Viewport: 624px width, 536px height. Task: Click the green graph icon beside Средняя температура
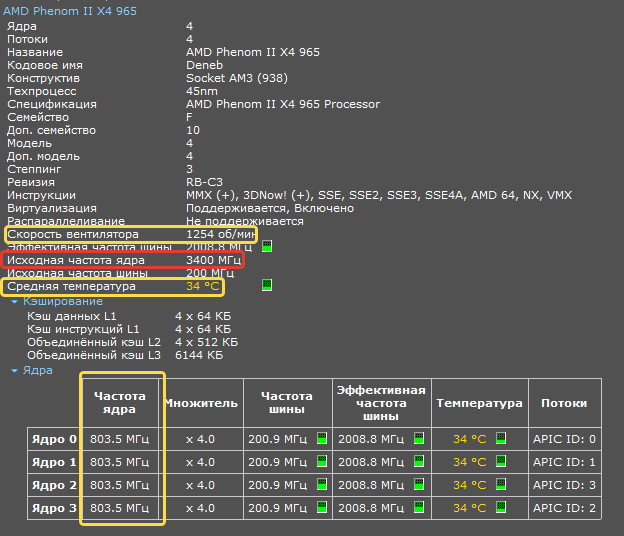tap(267, 285)
